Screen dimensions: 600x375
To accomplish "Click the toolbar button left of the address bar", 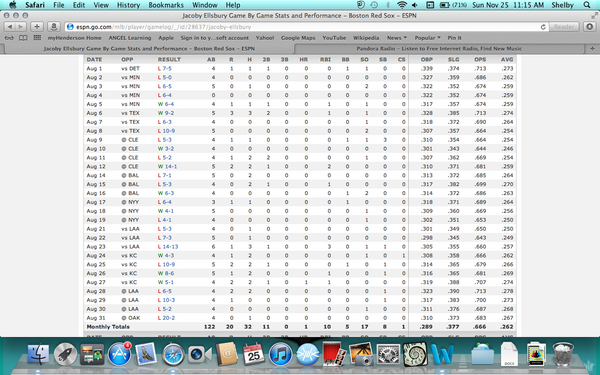I will 54,27.
